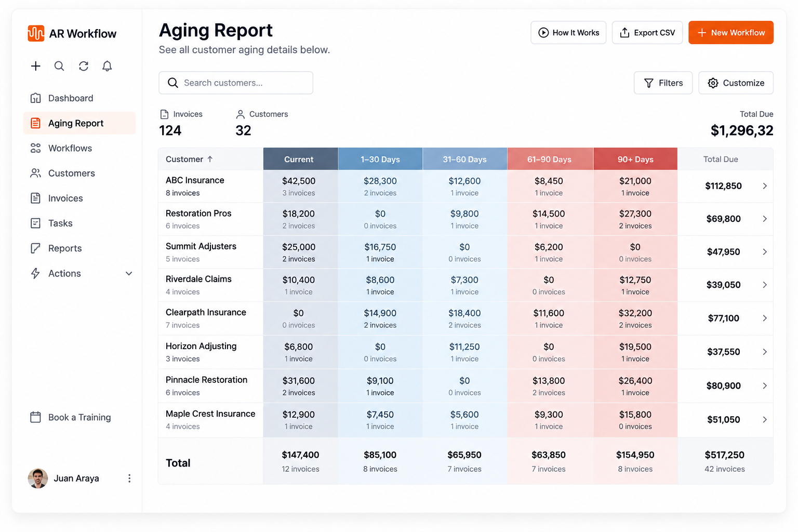Click the Reports sidebar icon
The width and height of the screenshot is (798, 532).
point(35,248)
